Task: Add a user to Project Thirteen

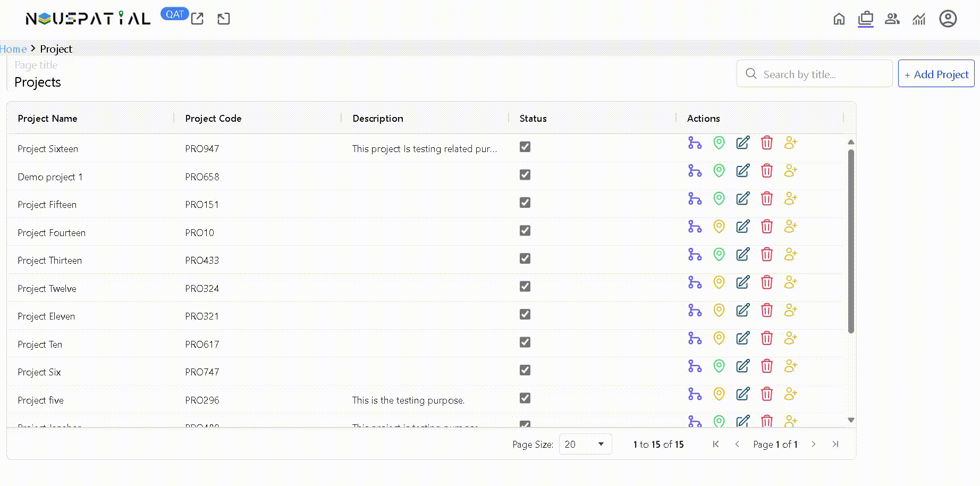Action: tap(790, 255)
